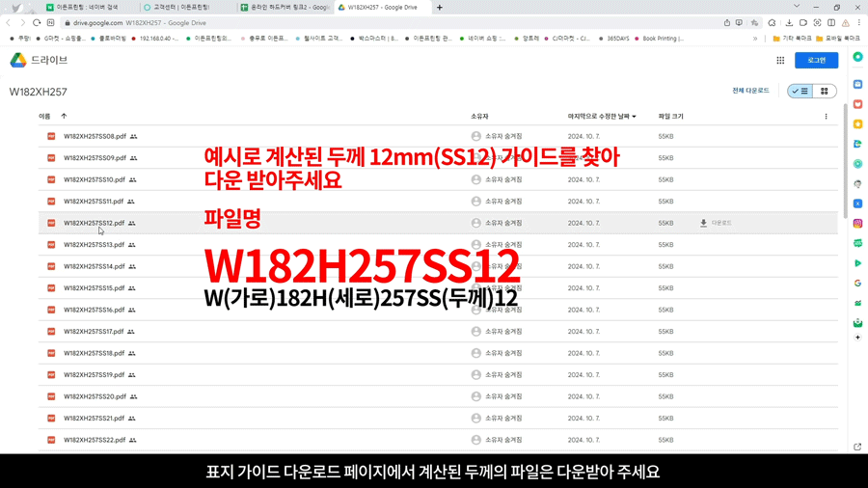The height and width of the screenshot is (488, 868).
Task: Select file W182XH257SS09.pdf
Action: (95, 158)
